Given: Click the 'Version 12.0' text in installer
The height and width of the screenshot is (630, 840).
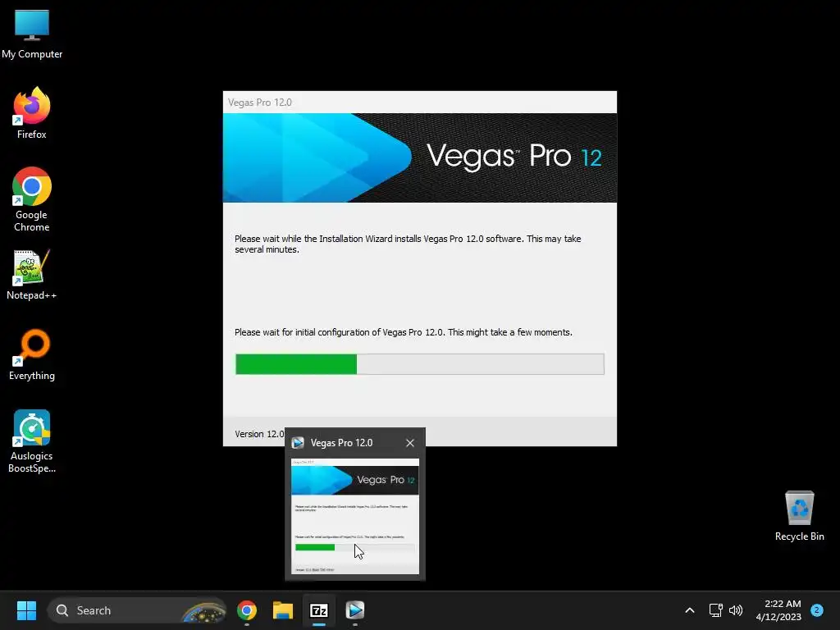Looking at the screenshot, I should point(259,434).
